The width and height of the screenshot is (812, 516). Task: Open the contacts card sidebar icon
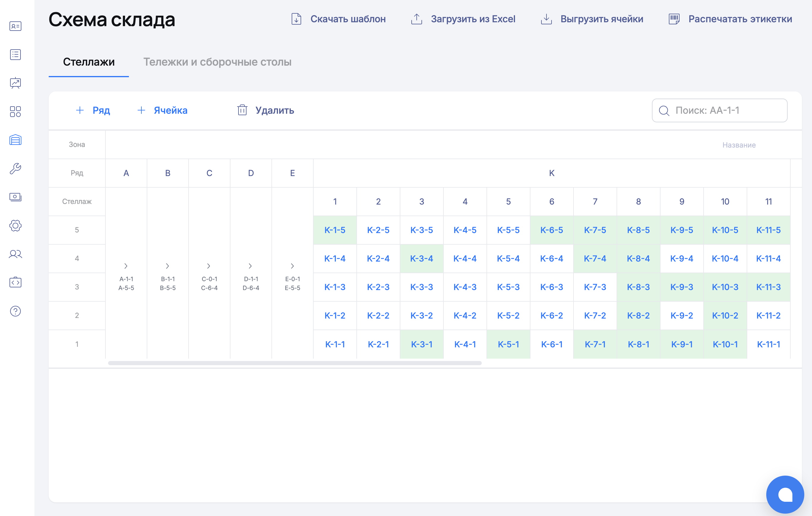pyautogui.click(x=15, y=26)
